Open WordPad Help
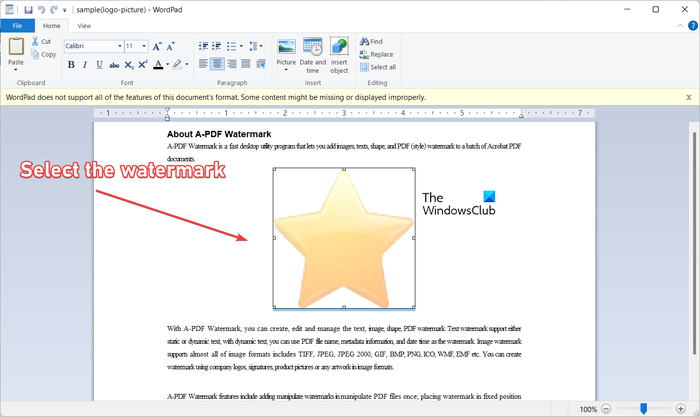Image resolution: width=700 pixels, height=417 pixels. 693,26
